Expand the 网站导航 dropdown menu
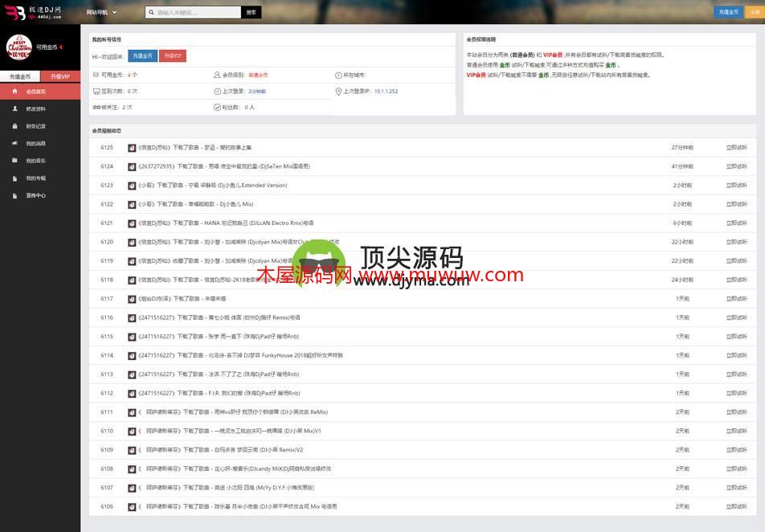The width and height of the screenshot is (765, 532). [x=101, y=12]
